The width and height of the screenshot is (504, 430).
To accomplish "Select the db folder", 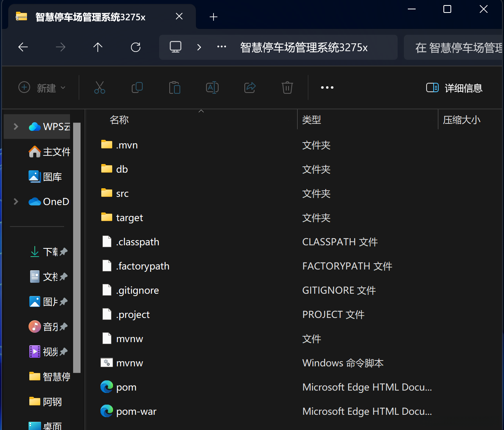I will click(115, 169).
